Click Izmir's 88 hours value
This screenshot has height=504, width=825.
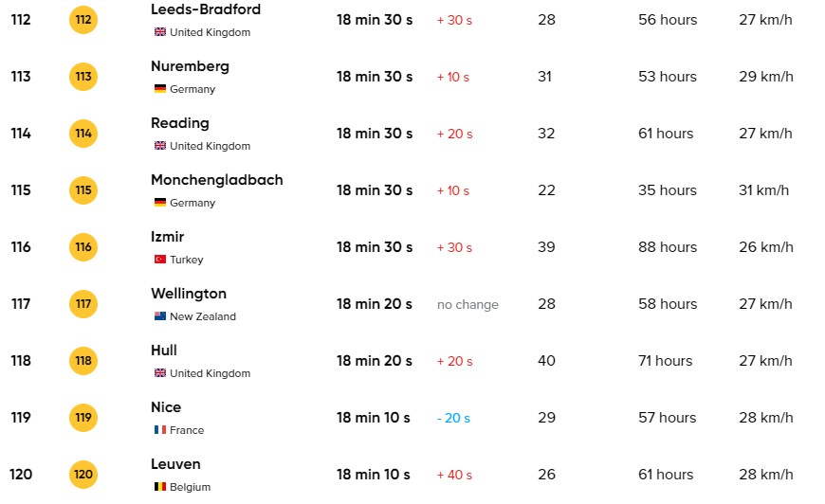(x=668, y=247)
